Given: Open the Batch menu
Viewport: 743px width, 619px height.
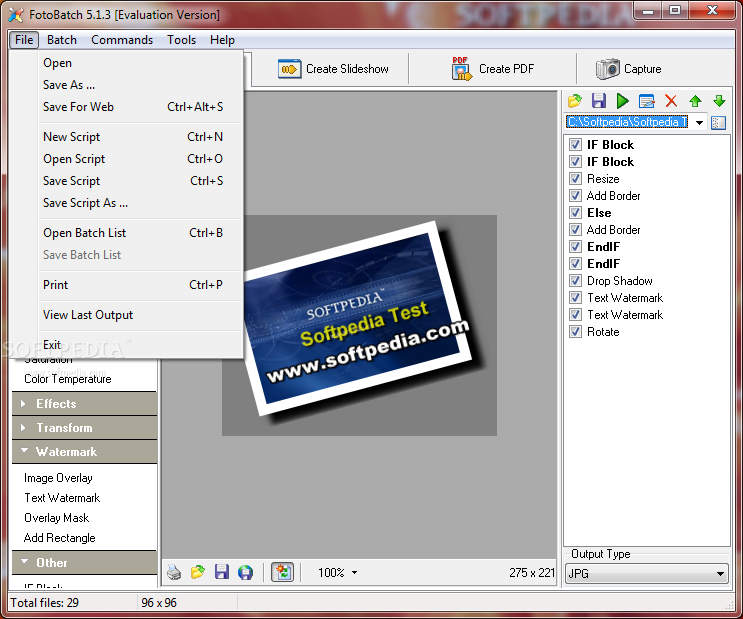Looking at the screenshot, I should pyautogui.click(x=62, y=40).
